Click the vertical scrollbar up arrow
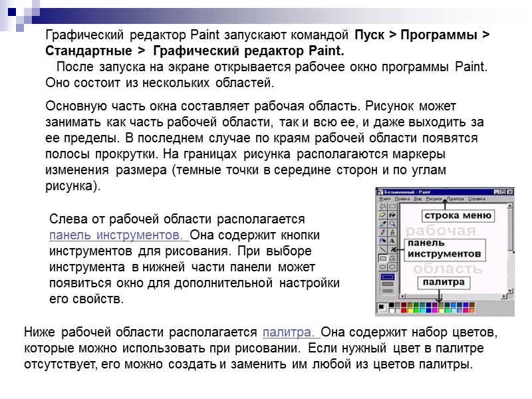The height and width of the screenshot is (399, 532). pos(510,205)
